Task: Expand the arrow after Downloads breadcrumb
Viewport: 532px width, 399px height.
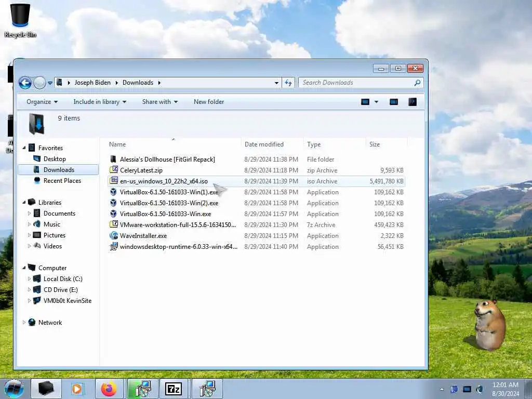Action: pos(159,83)
